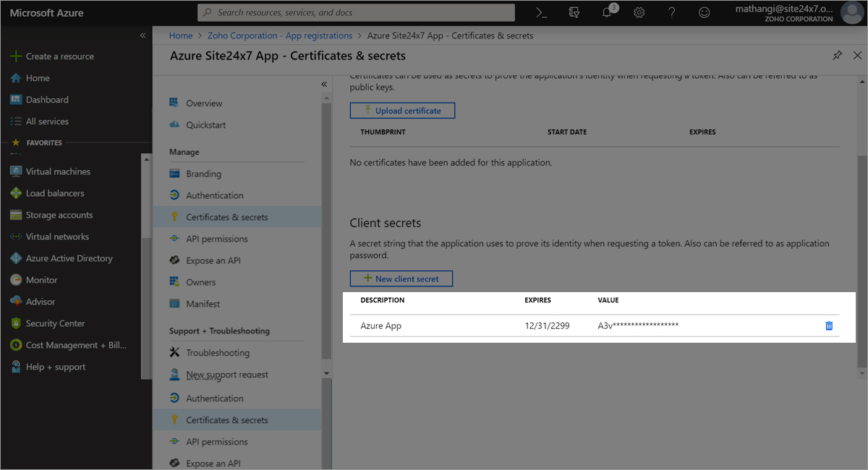The width and height of the screenshot is (868, 470).
Task: Open Advisor from favorites
Action: 33,302
